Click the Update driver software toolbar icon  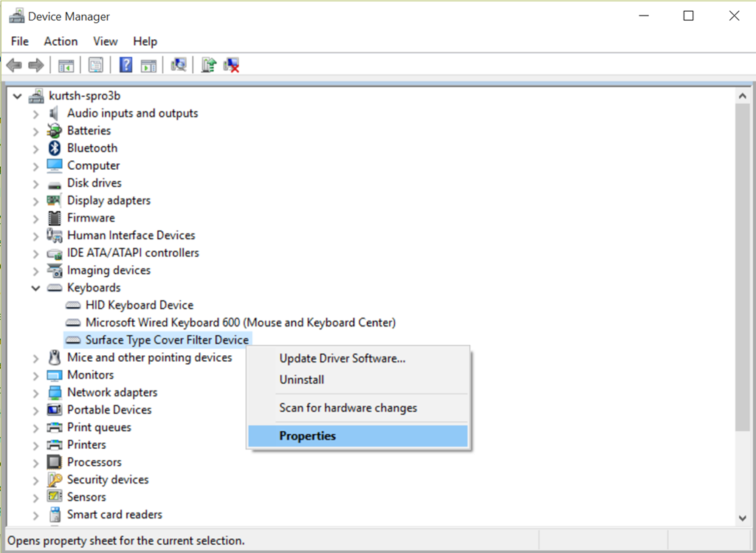[209, 65]
